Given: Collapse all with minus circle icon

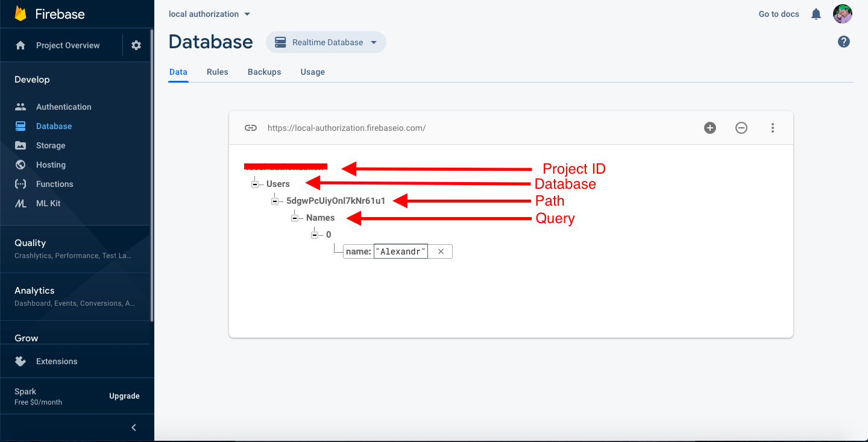Looking at the screenshot, I should click(x=741, y=128).
